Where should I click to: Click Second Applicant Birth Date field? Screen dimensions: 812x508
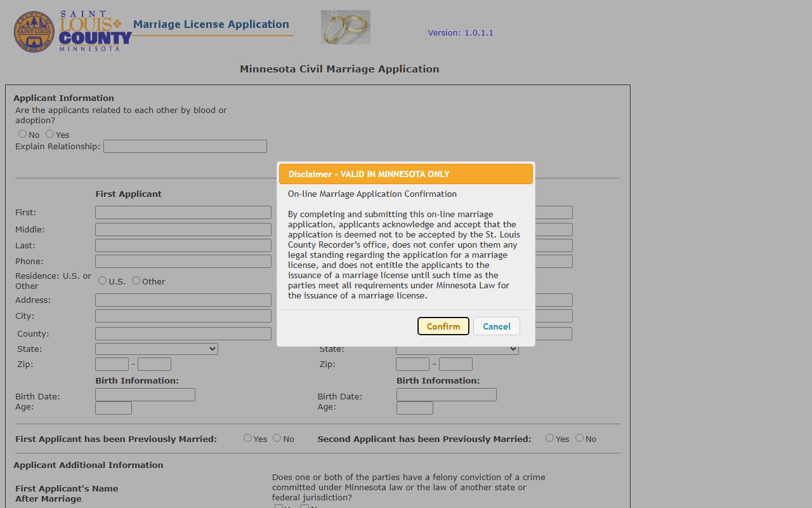tap(447, 395)
